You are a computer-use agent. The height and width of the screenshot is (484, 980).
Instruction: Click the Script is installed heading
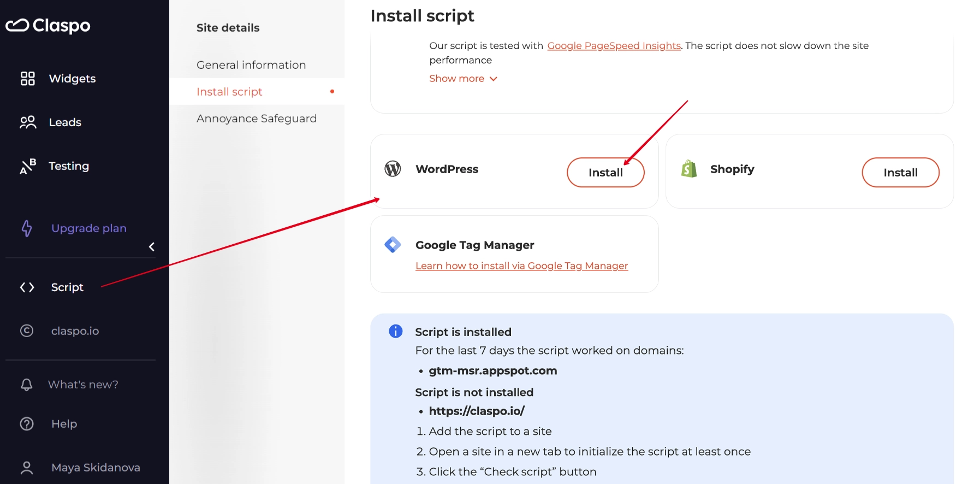pyautogui.click(x=463, y=332)
